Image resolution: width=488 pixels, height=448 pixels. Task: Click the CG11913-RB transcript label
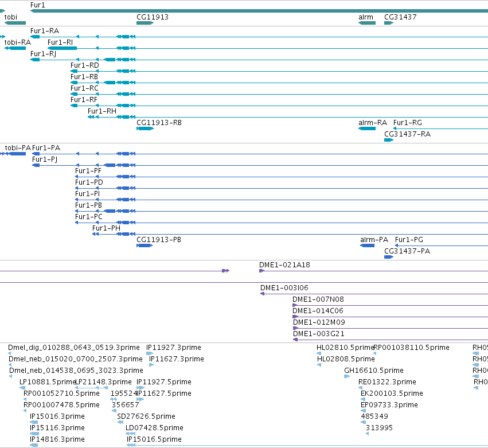159,123
